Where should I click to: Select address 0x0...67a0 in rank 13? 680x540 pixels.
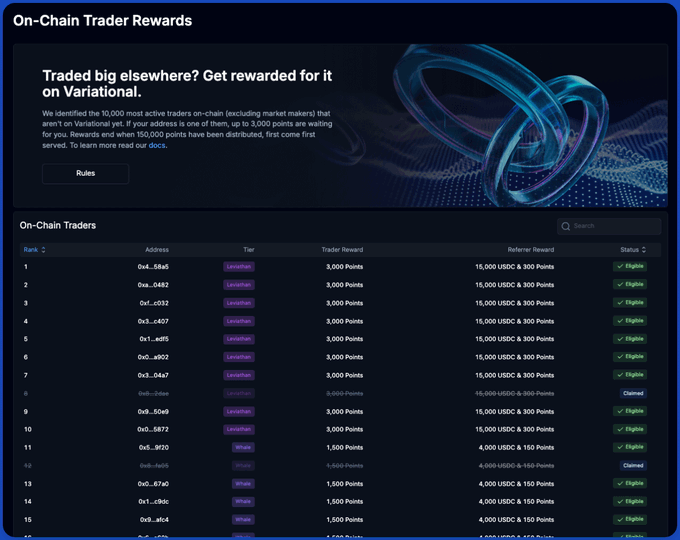pyautogui.click(x=153, y=484)
